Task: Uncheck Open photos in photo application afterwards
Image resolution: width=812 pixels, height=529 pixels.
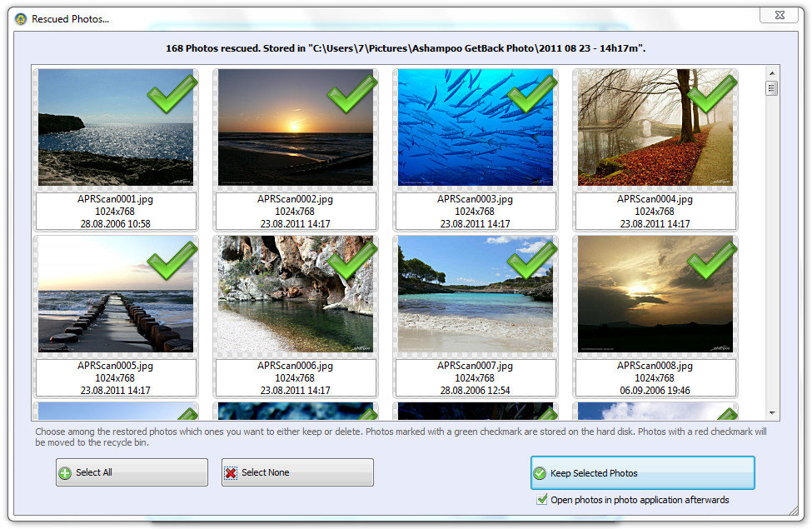Action: point(542,500)
